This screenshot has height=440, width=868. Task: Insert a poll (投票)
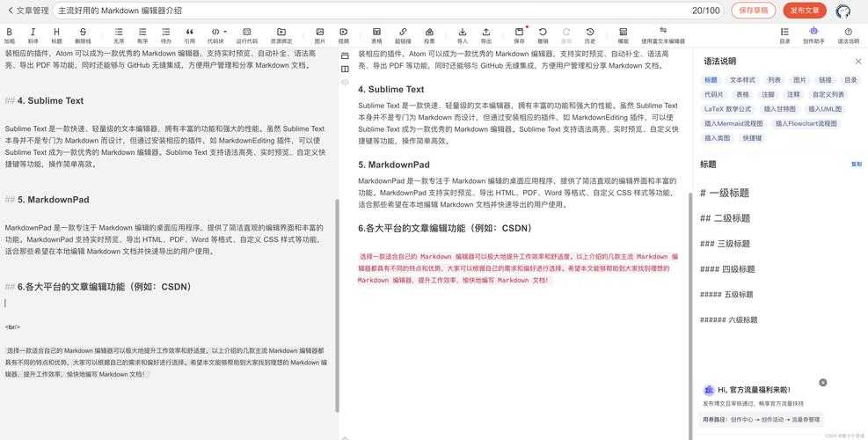click(429, 35)
